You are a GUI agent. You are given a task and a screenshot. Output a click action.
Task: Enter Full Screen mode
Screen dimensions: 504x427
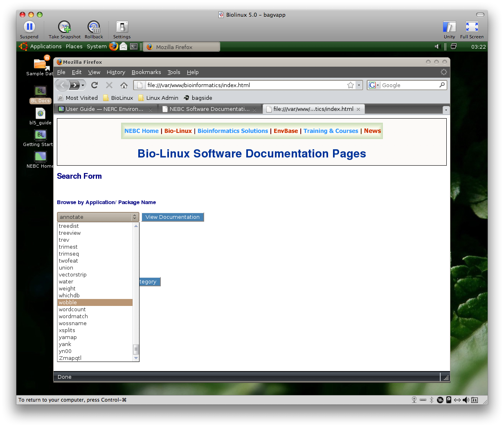(x=472, y=27)
